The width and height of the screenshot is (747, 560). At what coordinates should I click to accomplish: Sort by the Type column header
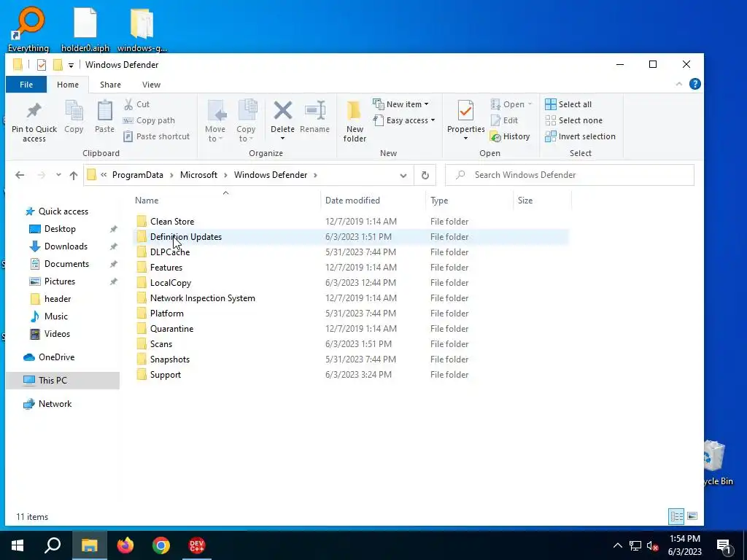point(438,201)
